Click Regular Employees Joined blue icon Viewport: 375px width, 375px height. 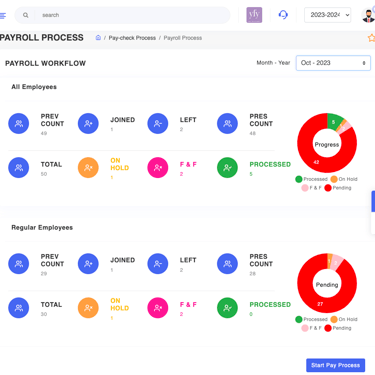point(88,264)
